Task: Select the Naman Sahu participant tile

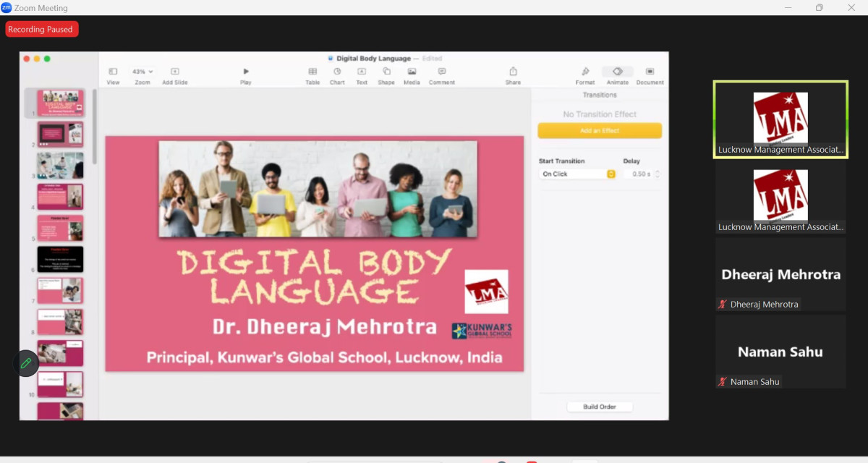Action: (780, 352)
